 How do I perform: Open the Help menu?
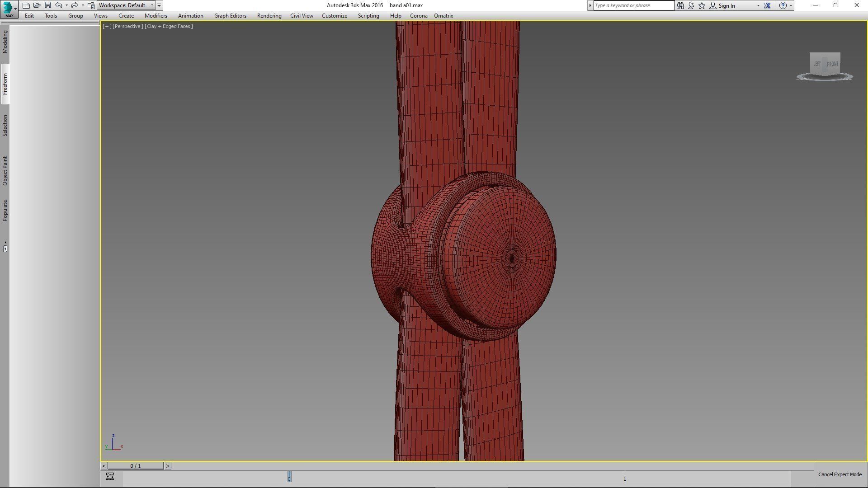pyautogui.click(x=396, y=16)
